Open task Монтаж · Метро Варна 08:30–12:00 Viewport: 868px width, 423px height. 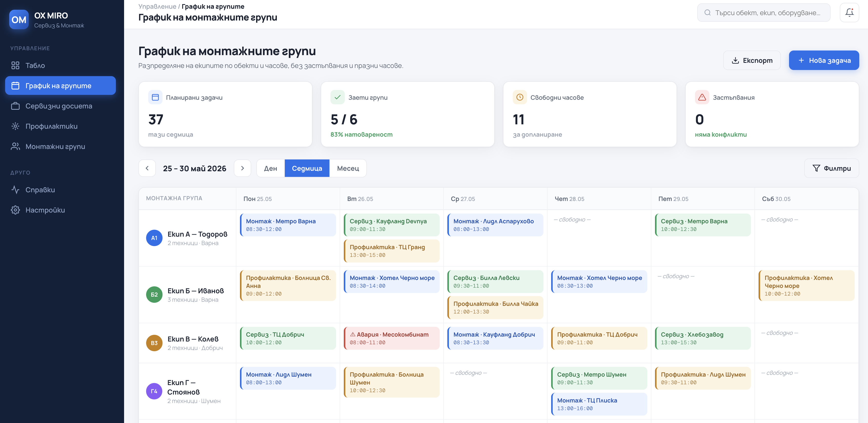pos(288,225)
